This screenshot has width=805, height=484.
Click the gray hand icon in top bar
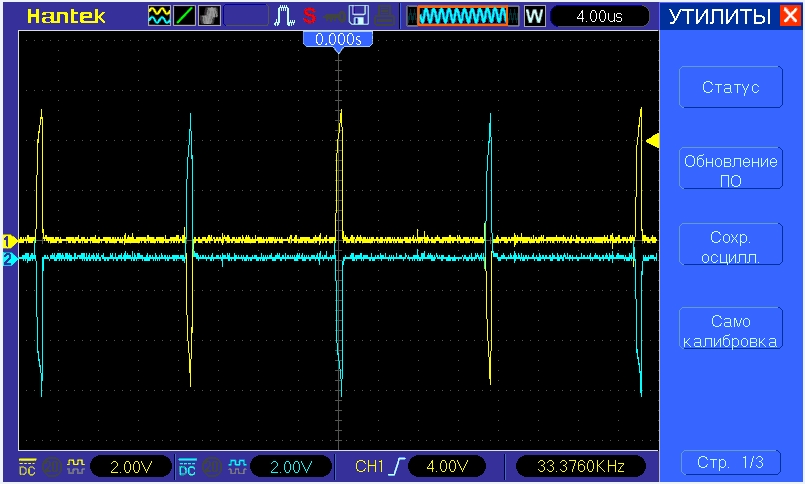[210, 16]
